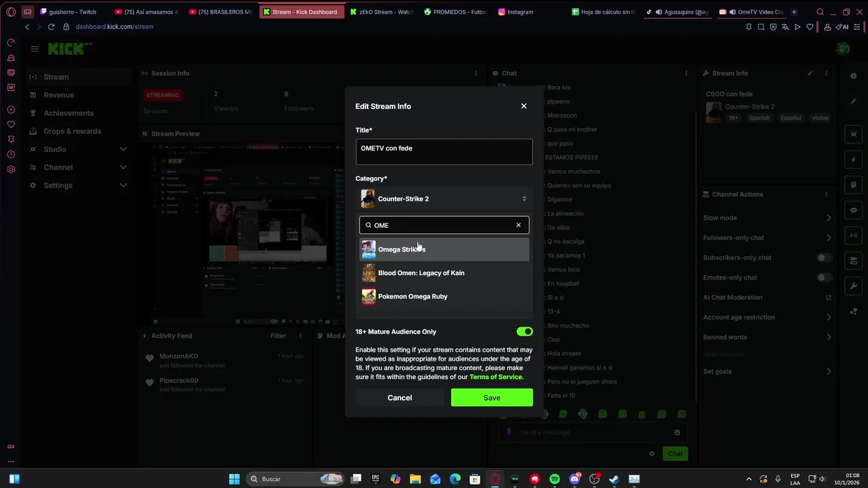Screen dimensions: 868x488
Task: Open Achievements in the sidebar
Action: [78, 113]
